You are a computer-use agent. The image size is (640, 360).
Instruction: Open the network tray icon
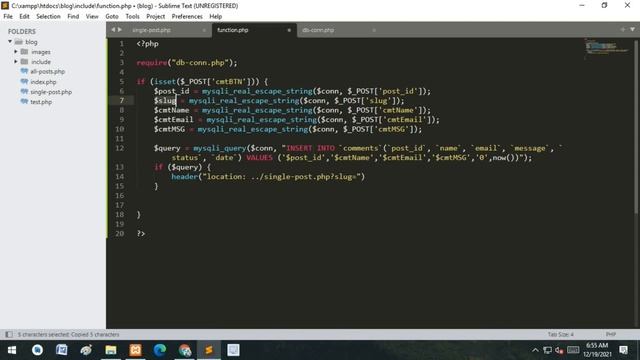pyautogui.click(x=547, y=350)
